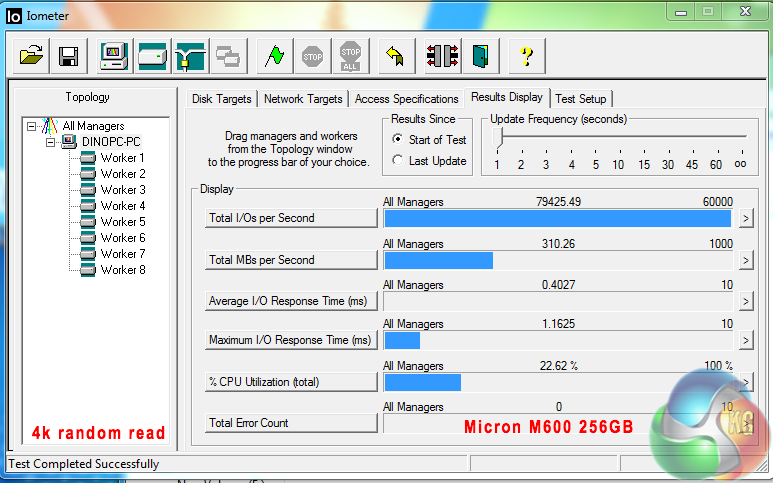
Task: Reset workers yellow arrow icon
Action: [x=397, y=56]
